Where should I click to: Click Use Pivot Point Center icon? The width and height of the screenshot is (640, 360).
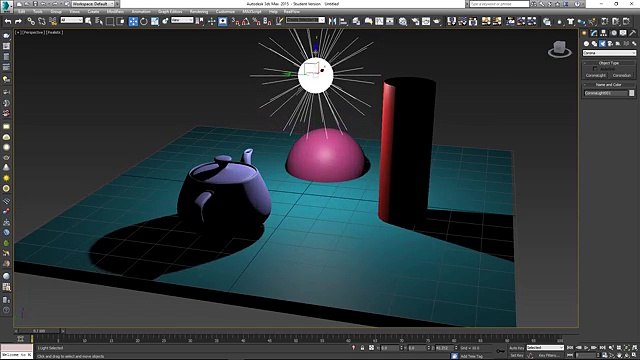[199, 21]
